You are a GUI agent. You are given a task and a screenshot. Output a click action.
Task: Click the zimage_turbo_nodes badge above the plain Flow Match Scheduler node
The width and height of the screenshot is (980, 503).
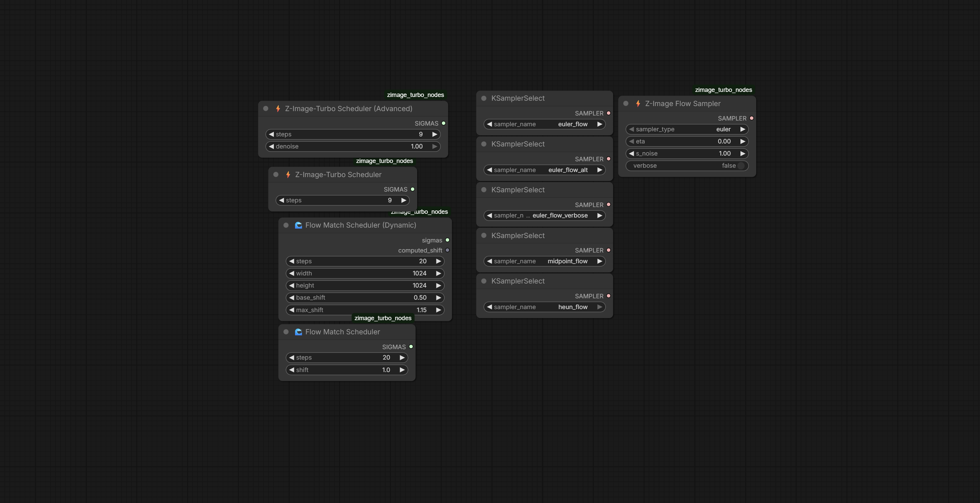pos(383,318)
